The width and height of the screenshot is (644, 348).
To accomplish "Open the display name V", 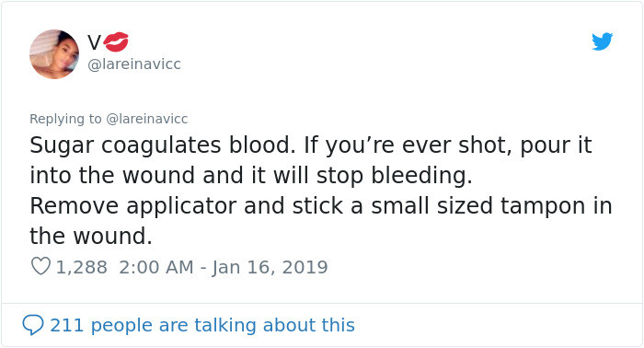I will tap(94, 42).
